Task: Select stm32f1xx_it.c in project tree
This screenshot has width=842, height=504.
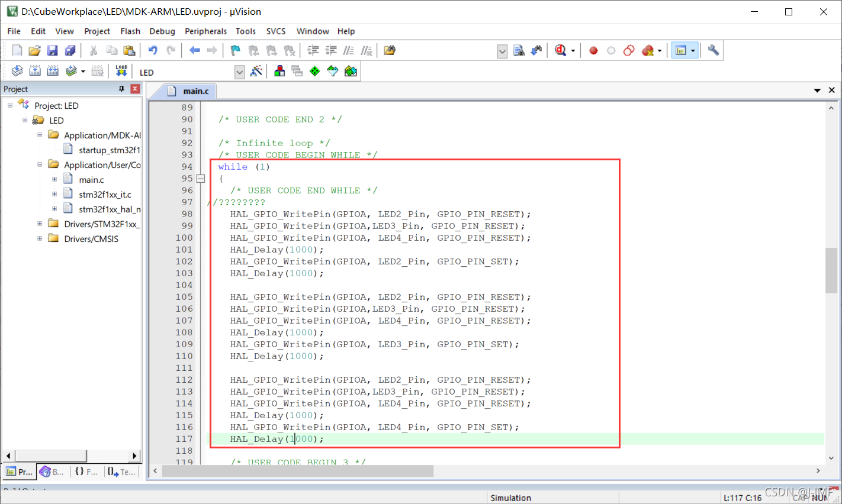Action: 105,194
